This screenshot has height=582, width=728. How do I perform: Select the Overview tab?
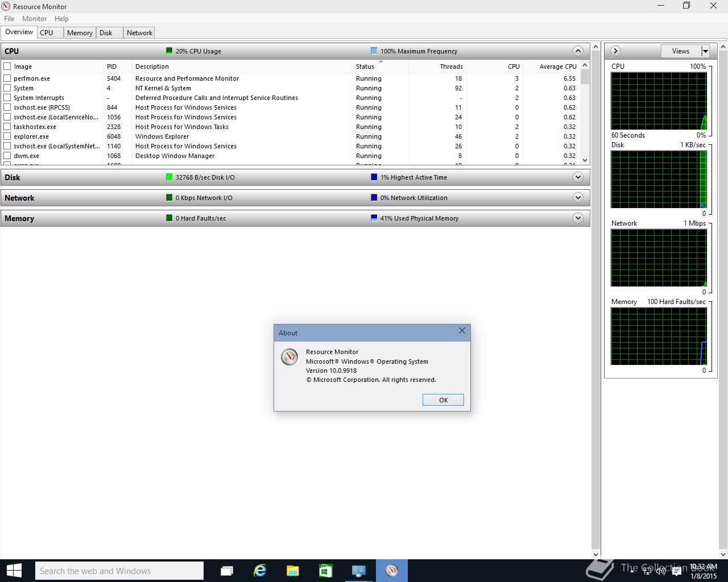[x=19, y=32]
